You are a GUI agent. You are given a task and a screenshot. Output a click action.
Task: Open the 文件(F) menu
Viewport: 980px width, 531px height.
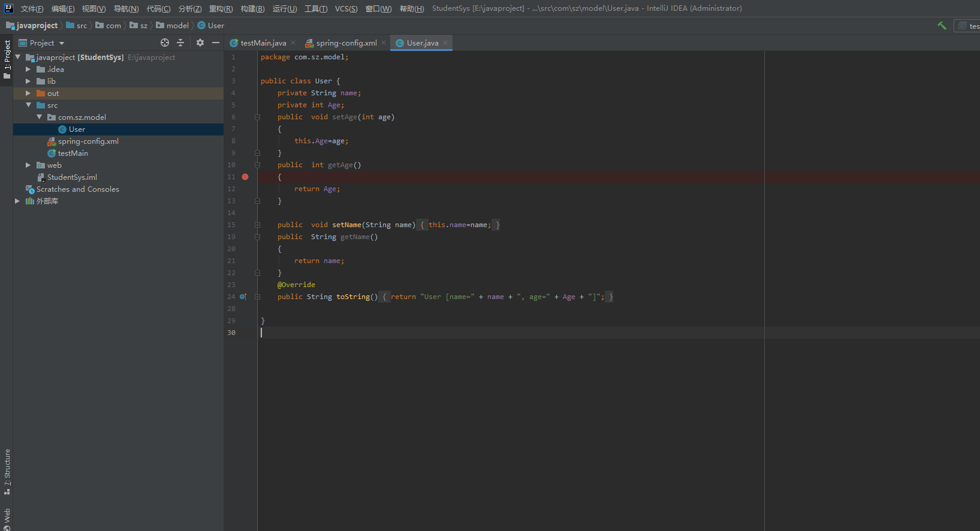tap(32, 8)
